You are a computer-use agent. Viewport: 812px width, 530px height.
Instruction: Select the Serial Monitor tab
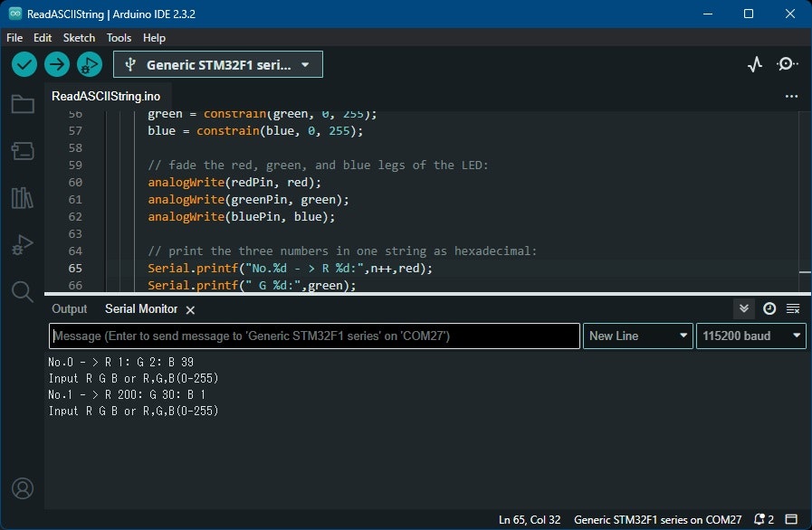point(141,309)
